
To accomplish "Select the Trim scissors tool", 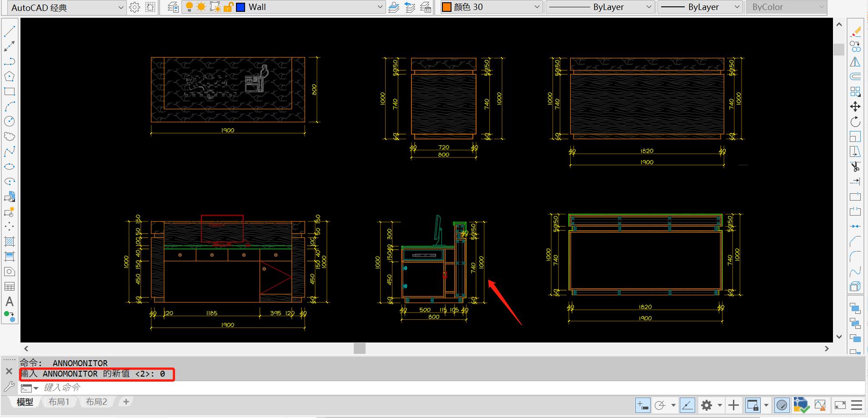I will [x=855, y=166].
